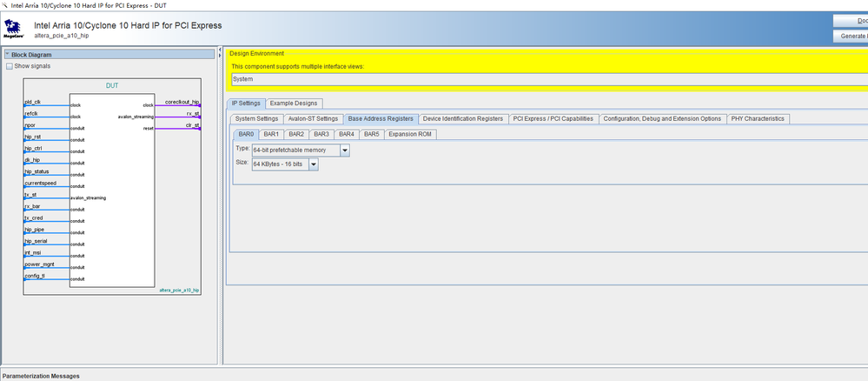Screen dimensions: 868x381
Task: Enable the Show signals checkbox
Action: (x=9, y=66)
